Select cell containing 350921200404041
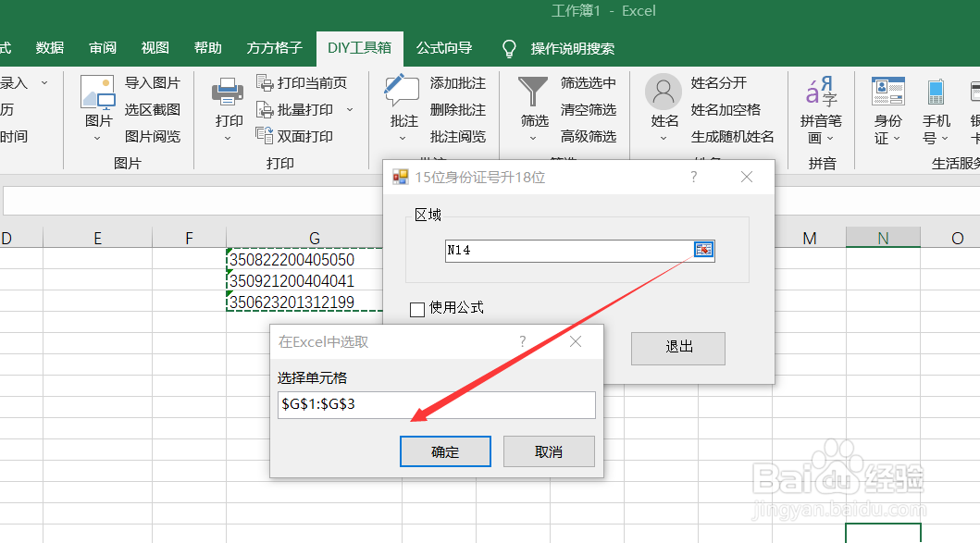The width and height of the screenshot is (980, 543). point(304,280)
